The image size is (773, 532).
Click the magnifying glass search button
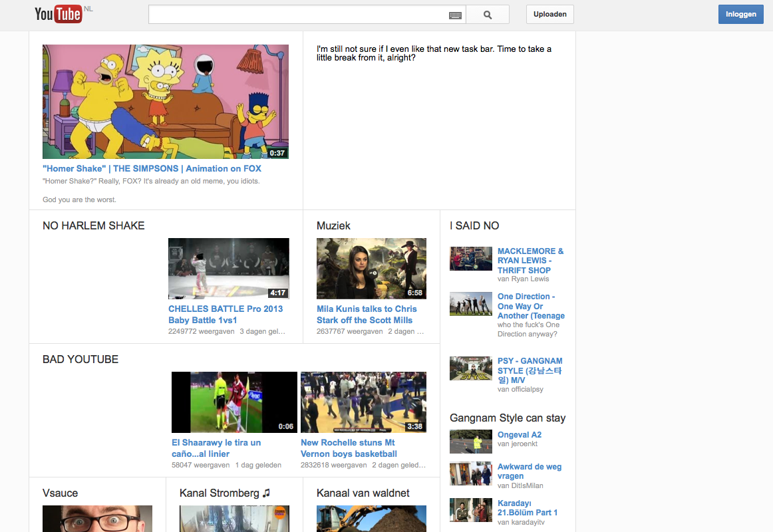click(x=488, y=15)
